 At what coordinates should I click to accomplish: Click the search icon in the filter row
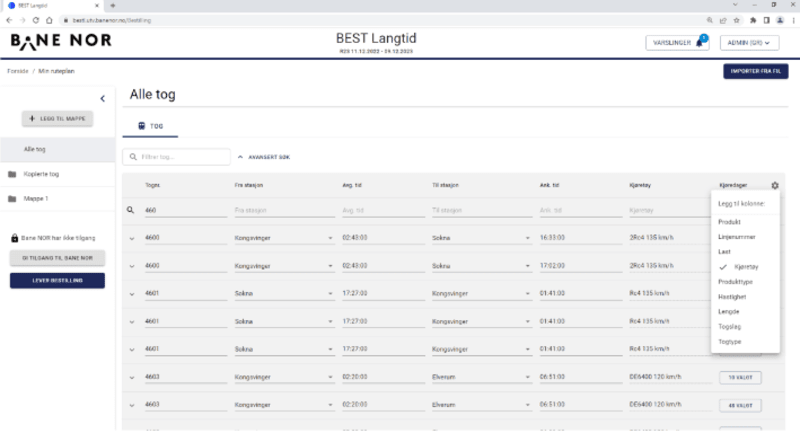click(x=131, y=210)
